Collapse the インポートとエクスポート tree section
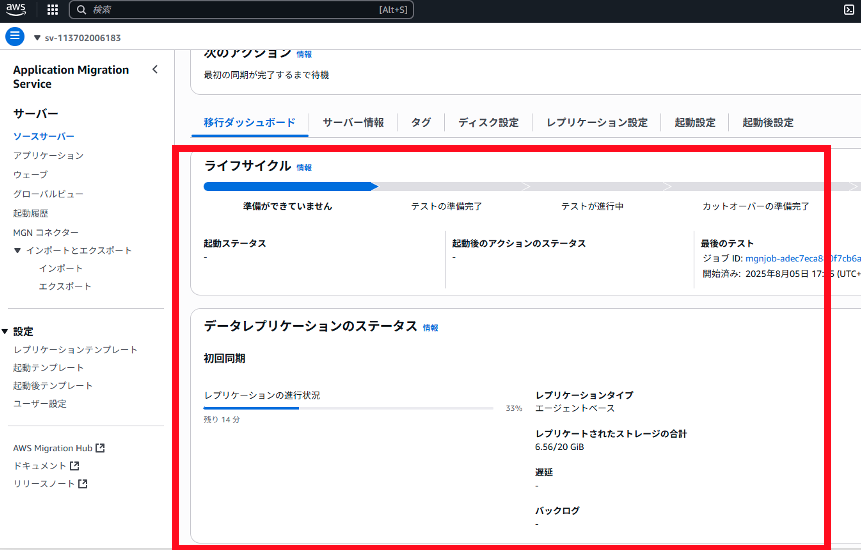861x550 pixels. 18,250
